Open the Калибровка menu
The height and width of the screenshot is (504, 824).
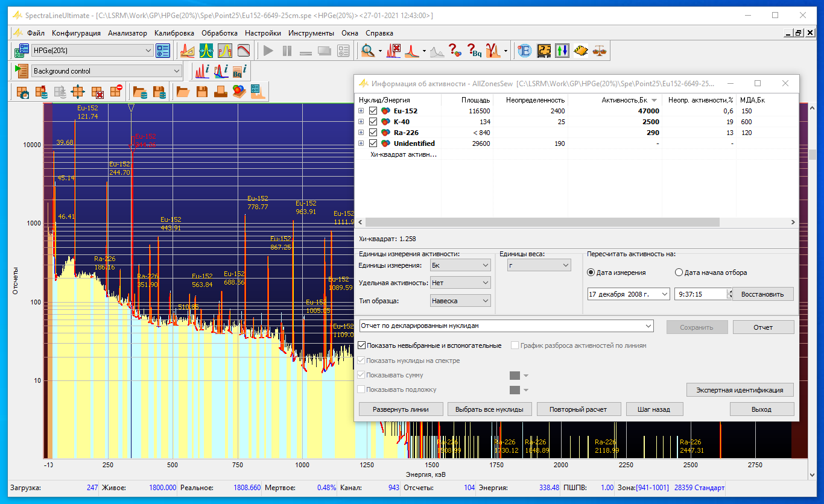[x=174, y=33]
